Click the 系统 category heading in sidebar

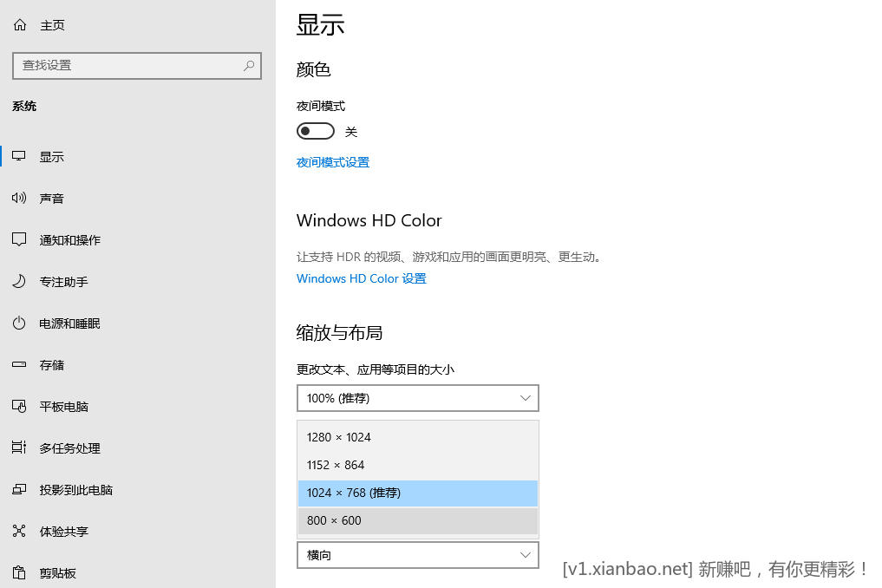pos(24,107)
